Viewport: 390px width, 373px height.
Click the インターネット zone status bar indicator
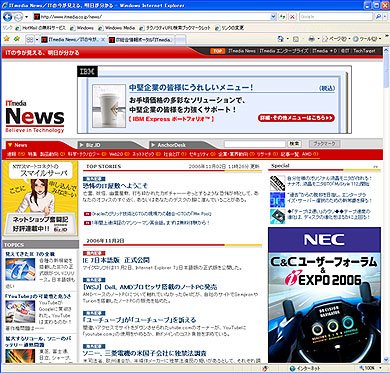[305, 368]
